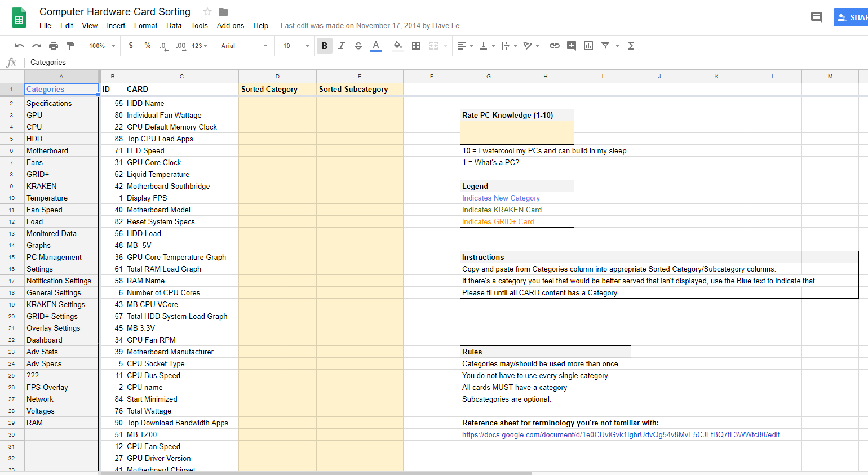Click the Insert comment icon
Image resolution: width=868 pixels, height=475 pixels.
point(572,46)
